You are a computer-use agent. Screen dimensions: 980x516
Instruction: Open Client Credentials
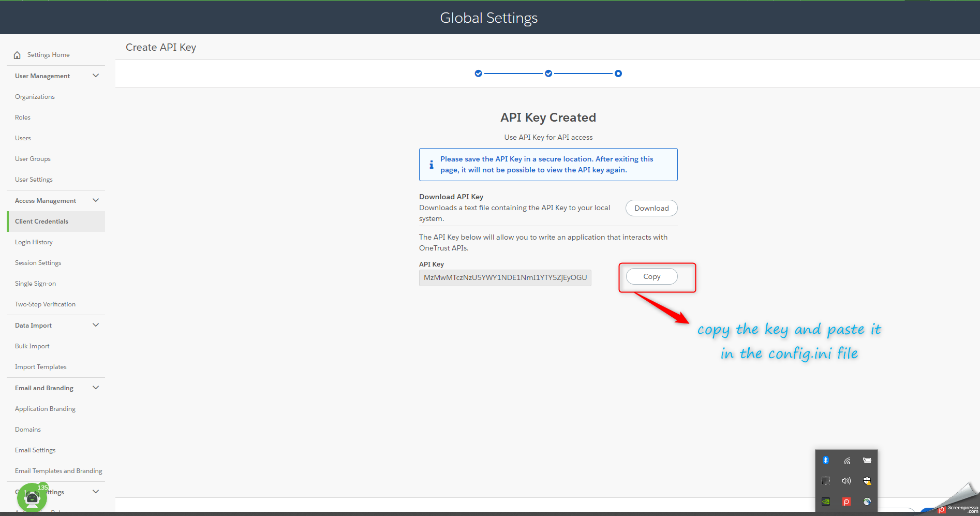(x=56, y=222)
